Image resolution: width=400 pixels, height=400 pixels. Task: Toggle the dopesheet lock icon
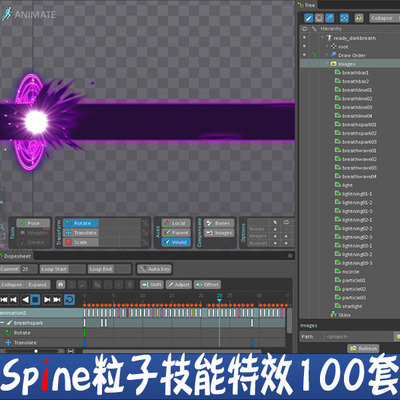[x=60, y=285]
